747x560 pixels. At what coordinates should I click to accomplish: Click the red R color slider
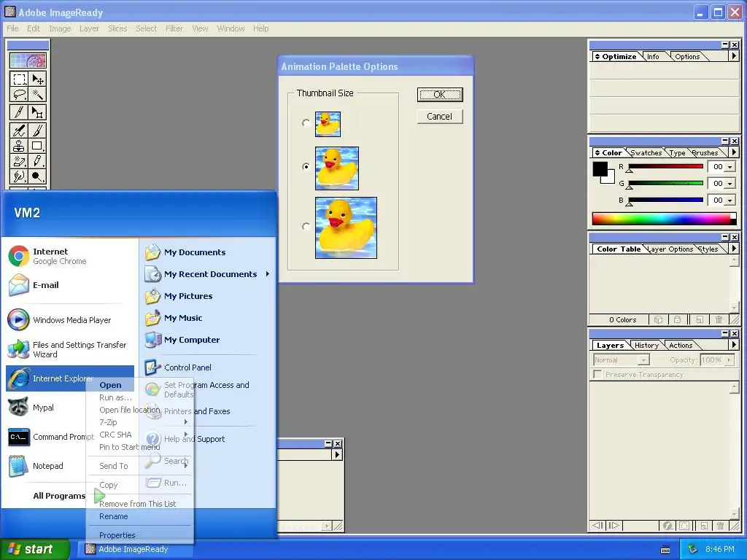(x=665, y=167)
